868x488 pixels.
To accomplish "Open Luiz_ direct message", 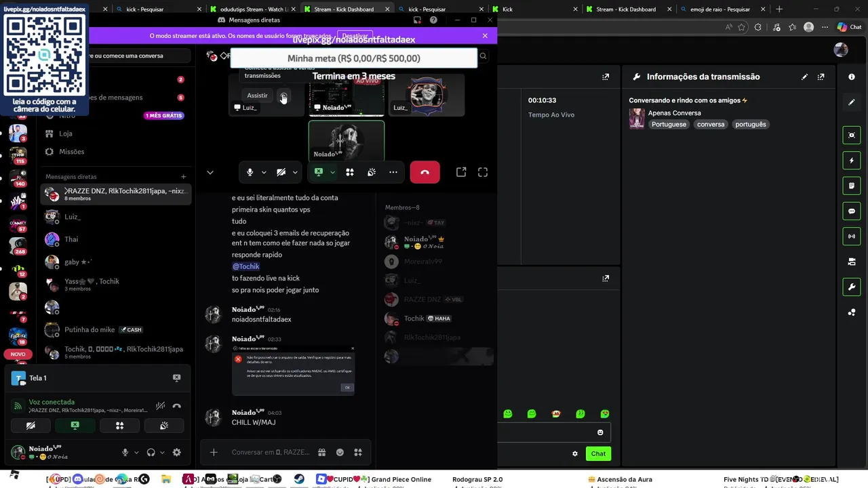I will 116,217.
